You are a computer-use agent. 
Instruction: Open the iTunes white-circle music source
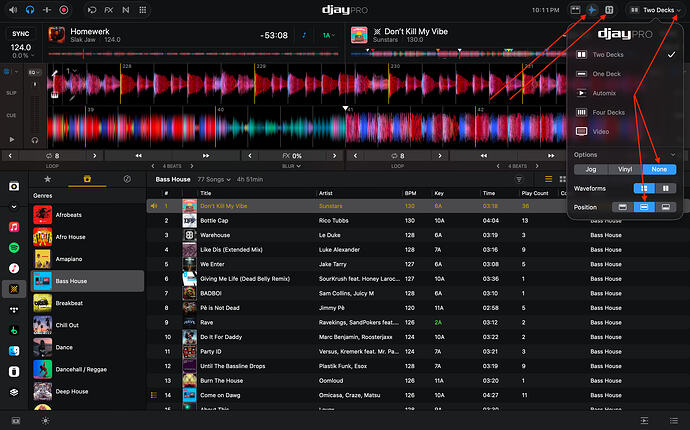click(x=14, y=268)
